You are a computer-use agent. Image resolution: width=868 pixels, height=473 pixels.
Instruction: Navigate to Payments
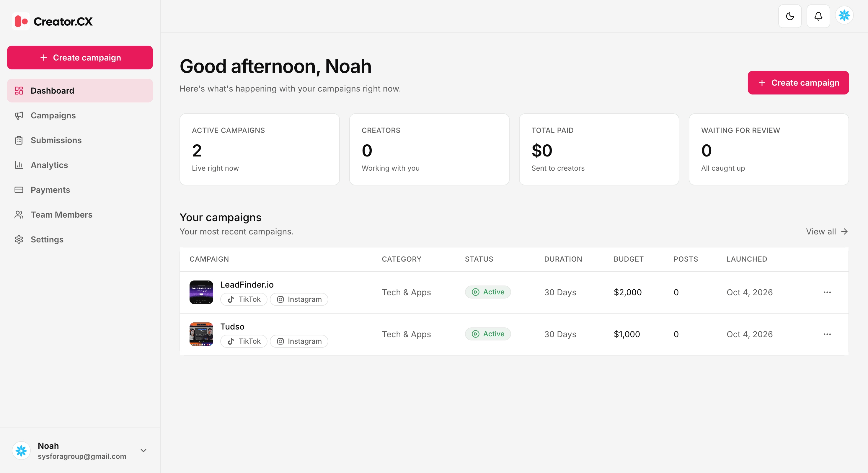point(80,190)
